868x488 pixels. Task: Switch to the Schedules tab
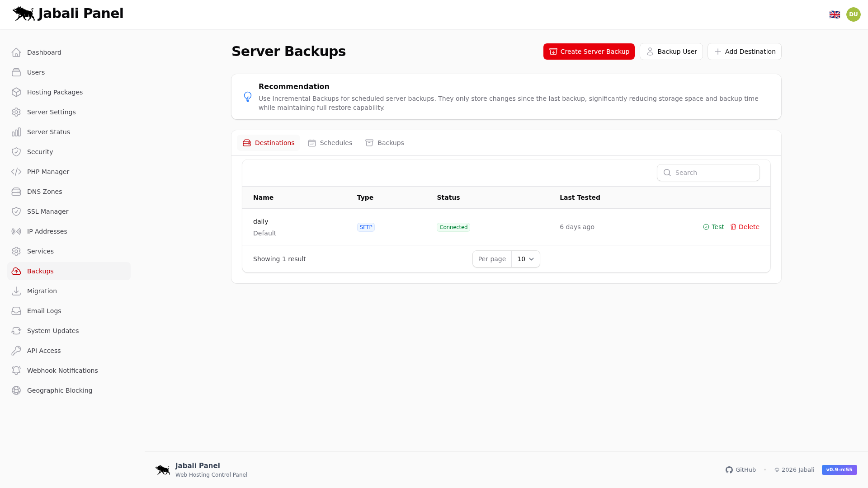[x=330, y=142]
